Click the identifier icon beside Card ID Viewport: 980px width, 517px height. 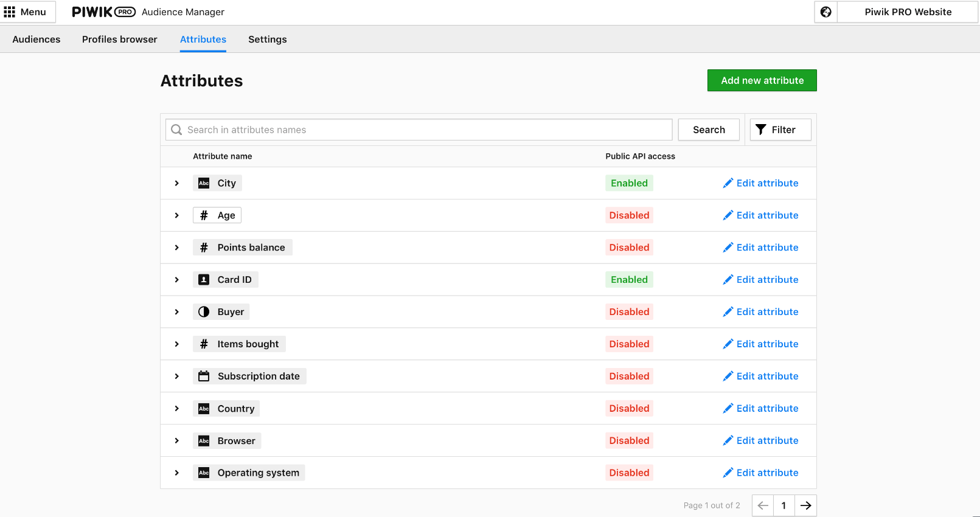[x=204, y=280]
